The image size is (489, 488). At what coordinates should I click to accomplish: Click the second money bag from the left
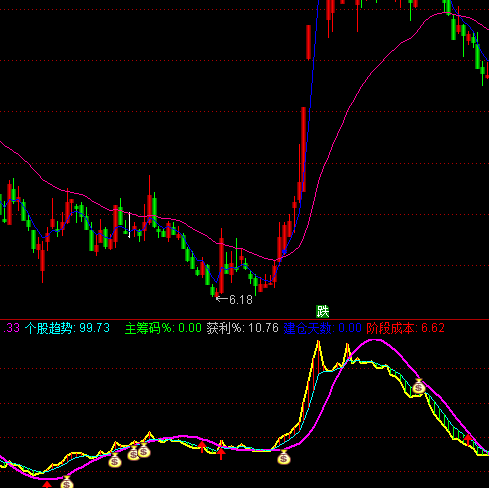[x=115, y=461]
